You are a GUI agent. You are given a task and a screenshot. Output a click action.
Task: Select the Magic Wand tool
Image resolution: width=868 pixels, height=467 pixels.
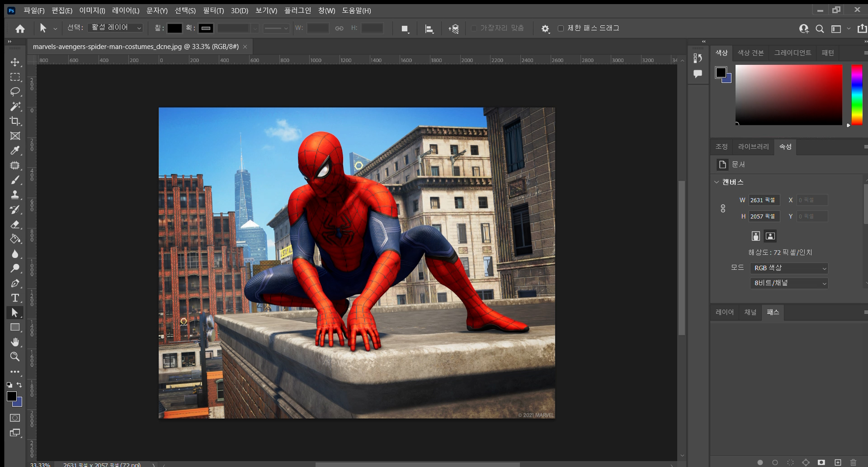pyautogui.click(x=15, y=106)
